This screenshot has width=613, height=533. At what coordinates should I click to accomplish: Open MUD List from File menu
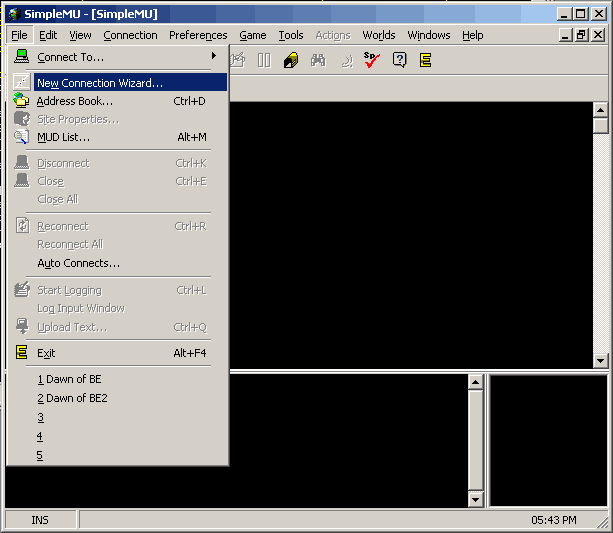(117, 137)
